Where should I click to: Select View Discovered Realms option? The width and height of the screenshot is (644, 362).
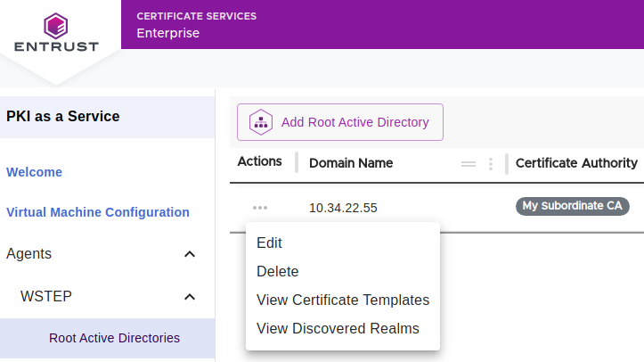tap(337, 328)
